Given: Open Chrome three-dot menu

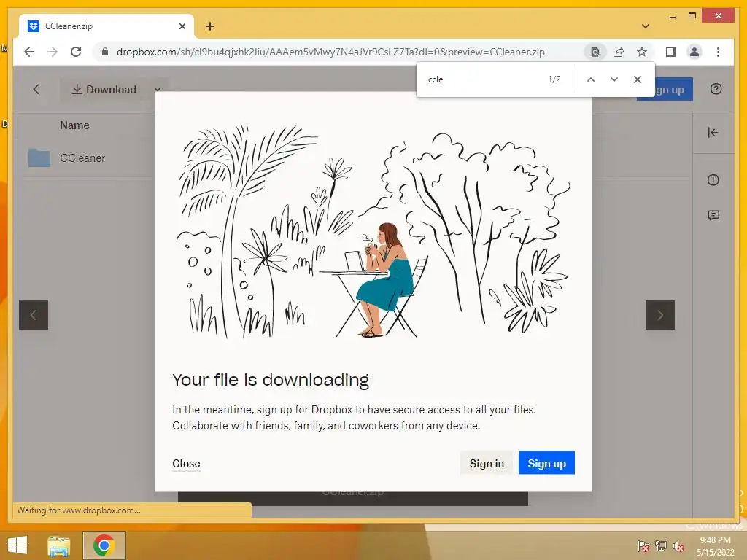Looking at the screenshot, I should (x=718, y=52).
